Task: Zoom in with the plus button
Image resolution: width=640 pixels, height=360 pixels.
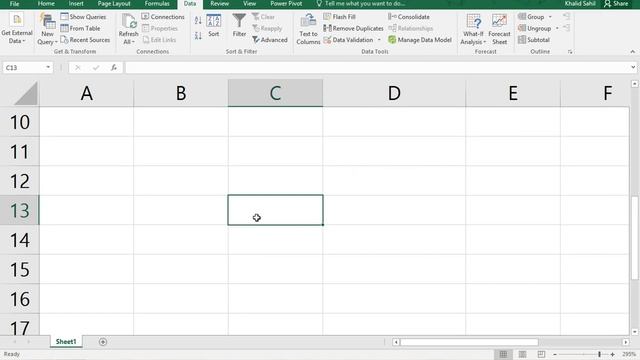Action: click(612, 354)
